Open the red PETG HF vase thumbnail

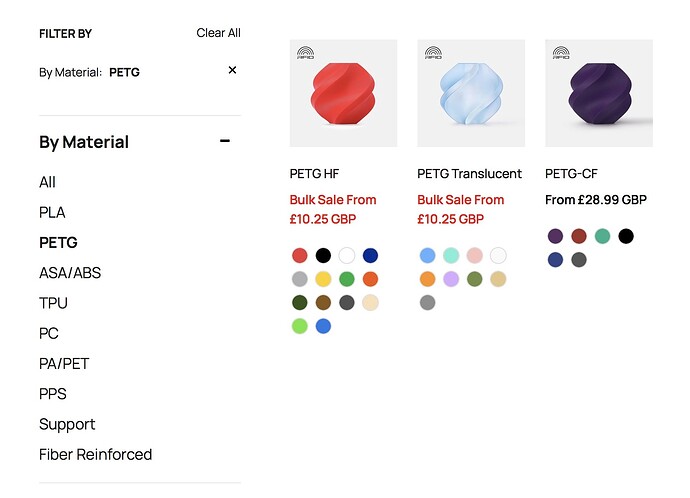(343, 93)
